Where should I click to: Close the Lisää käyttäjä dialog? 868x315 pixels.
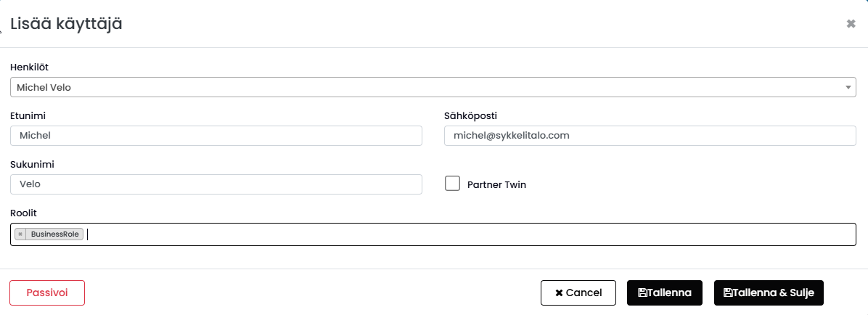point(851,24)
